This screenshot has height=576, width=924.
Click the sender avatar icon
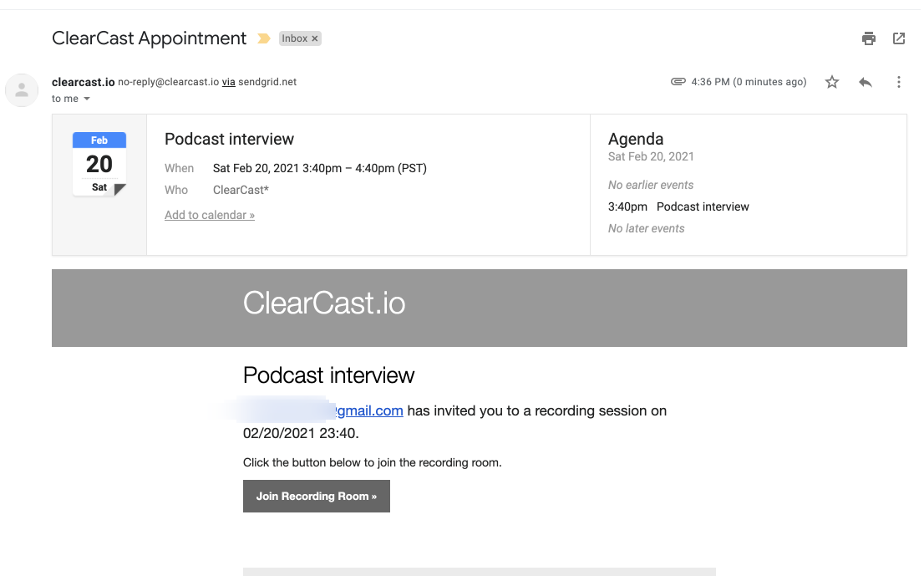[22, 90]
